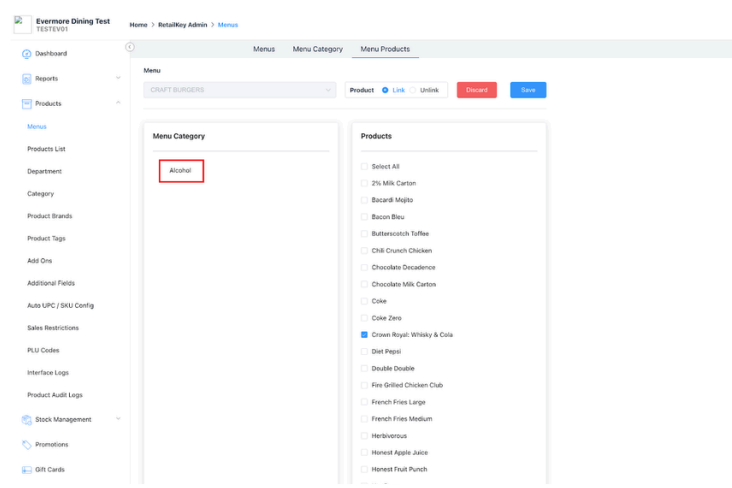The height and width of the screenshot is (488, 732).
Task: Click the red Discard button
Action: point(476,90)
